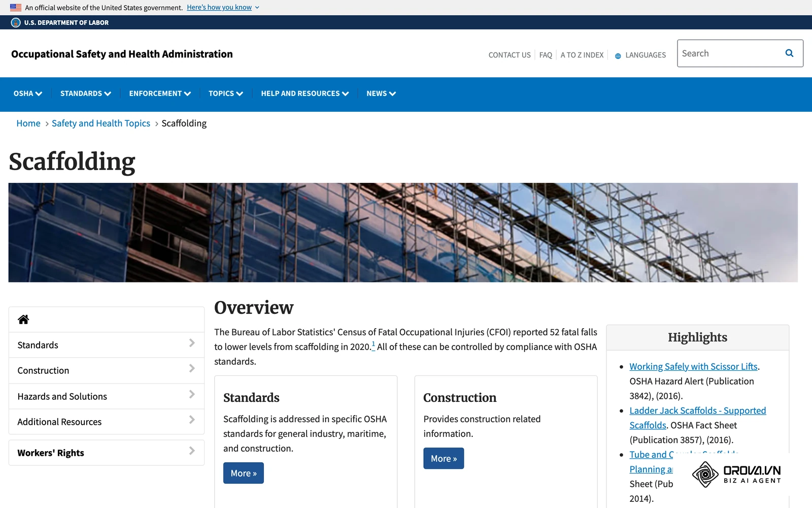
Task: Go to Safety and Health Topics breadcrumb
Action: tap(101, 123)
